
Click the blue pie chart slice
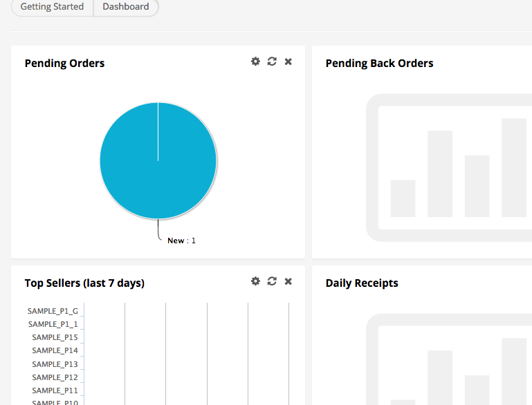158,160
